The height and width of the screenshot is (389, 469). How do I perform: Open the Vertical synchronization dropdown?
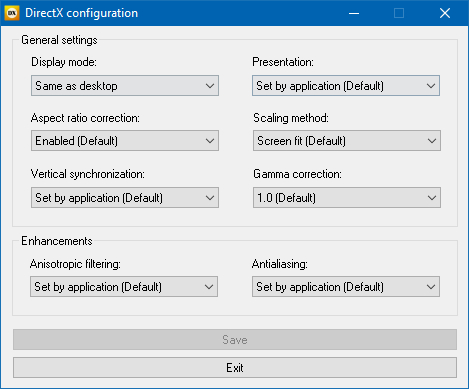pyautogui.click(x=125, y=198)
